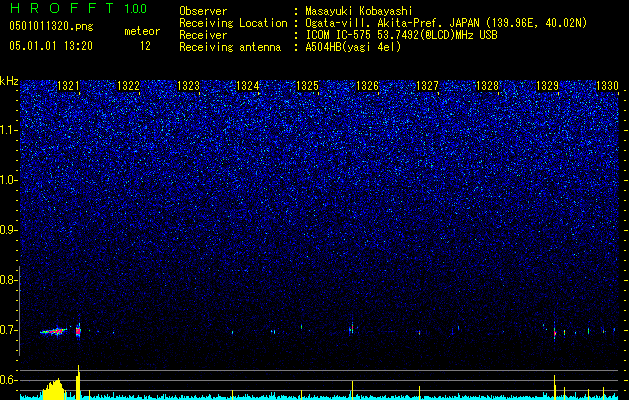Click the Receiving Location label

point(233,23)
